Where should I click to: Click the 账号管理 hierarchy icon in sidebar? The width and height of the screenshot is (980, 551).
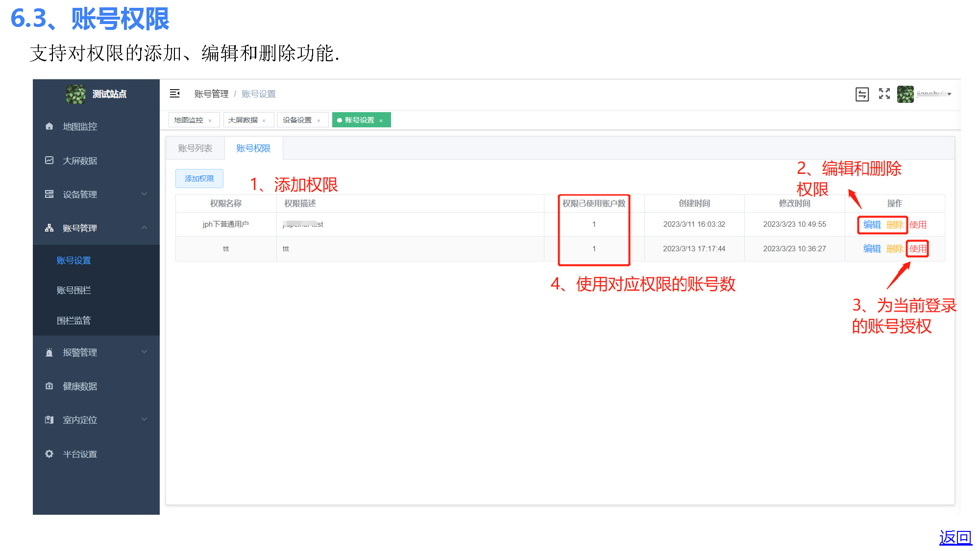click(49, 228)
